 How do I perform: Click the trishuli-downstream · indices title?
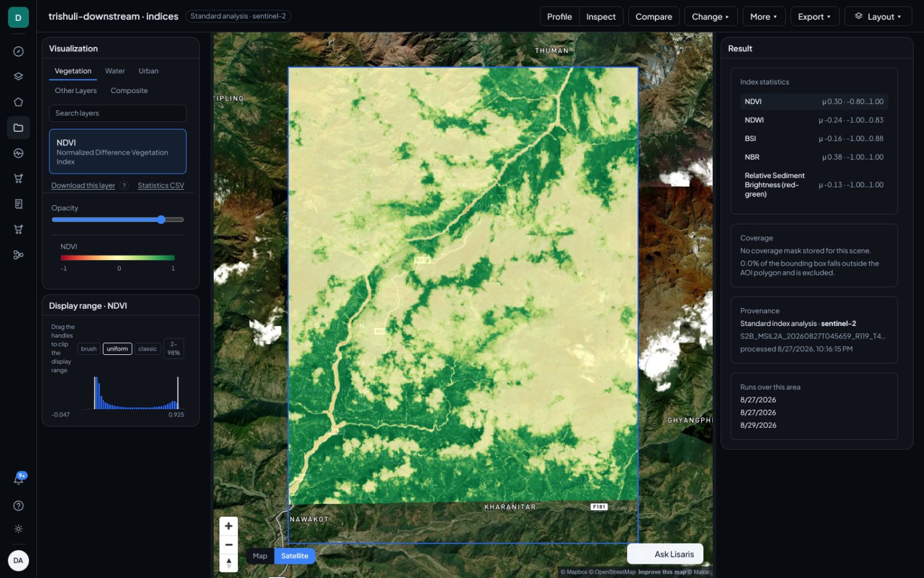pyautogui.click(x=113, y=17)
